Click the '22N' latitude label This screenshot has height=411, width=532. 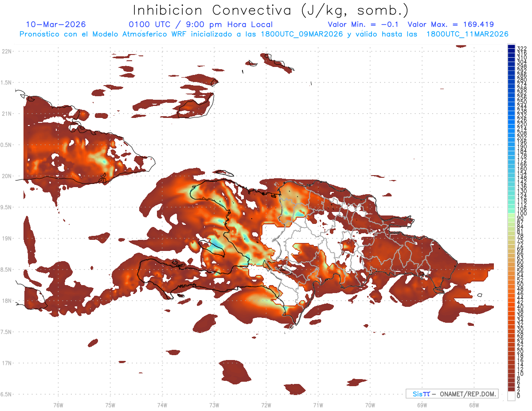coord(7,51)
